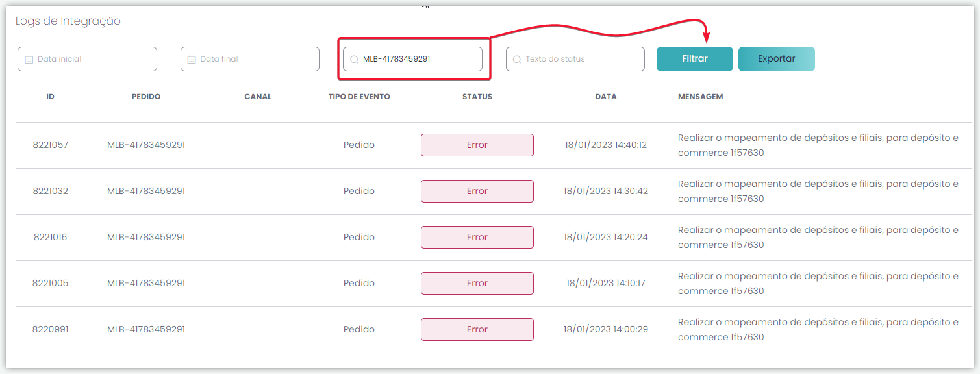Image resolution: width=980 pixels, height=374 pixels.
Task: Click the date 18/01/2023 14:40:12
Action: point(606,145)
